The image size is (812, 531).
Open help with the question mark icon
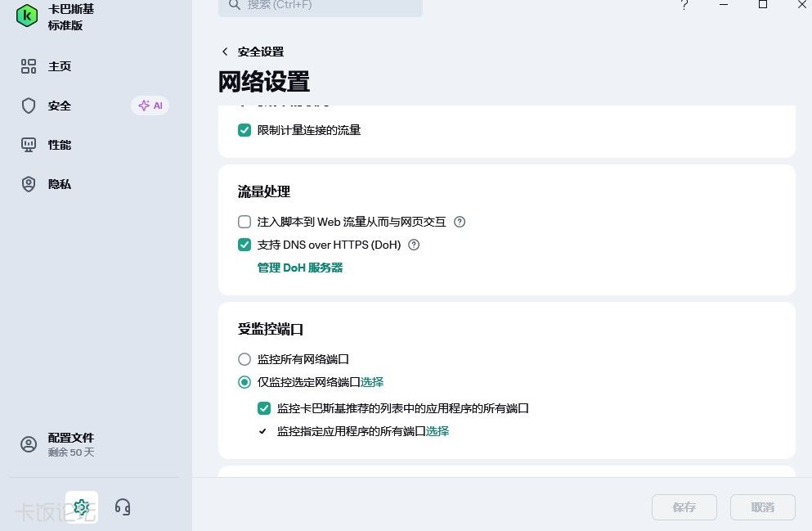[684, 5]
